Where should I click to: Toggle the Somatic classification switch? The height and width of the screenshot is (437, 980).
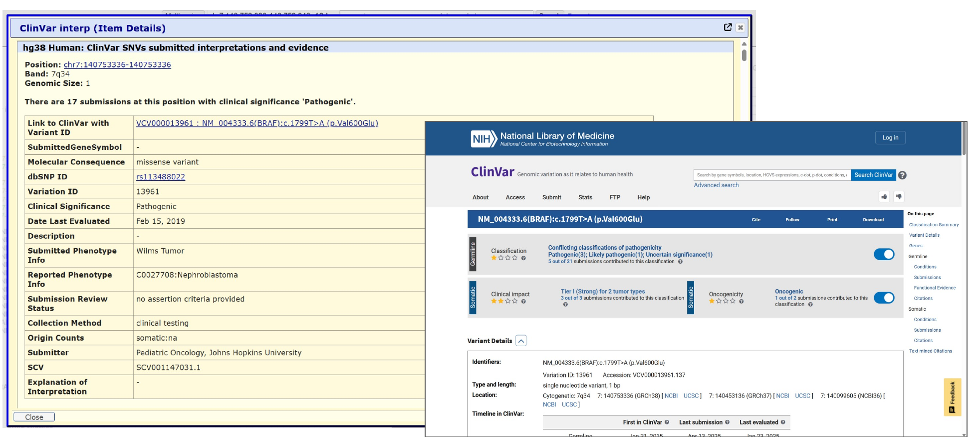(x=884, y=298)
